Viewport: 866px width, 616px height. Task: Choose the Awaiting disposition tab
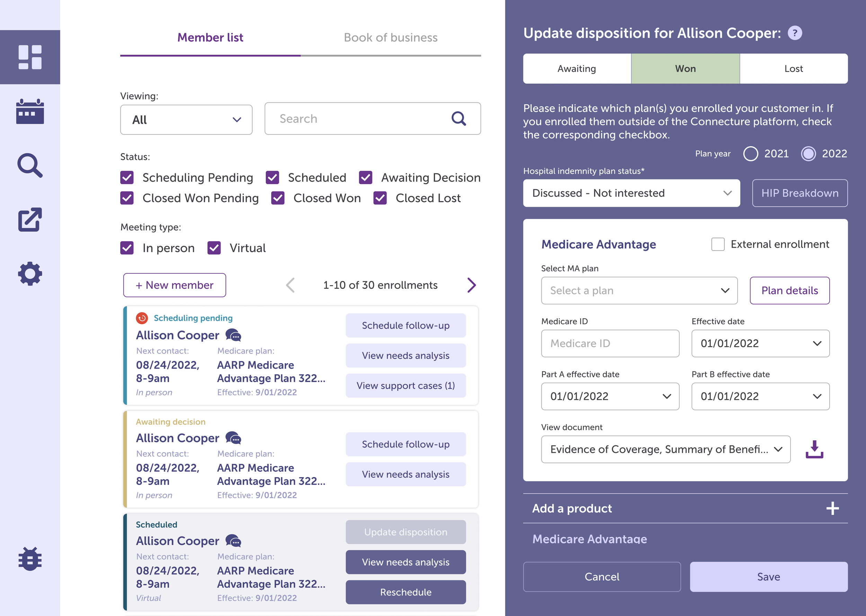[x=577, y=69]
